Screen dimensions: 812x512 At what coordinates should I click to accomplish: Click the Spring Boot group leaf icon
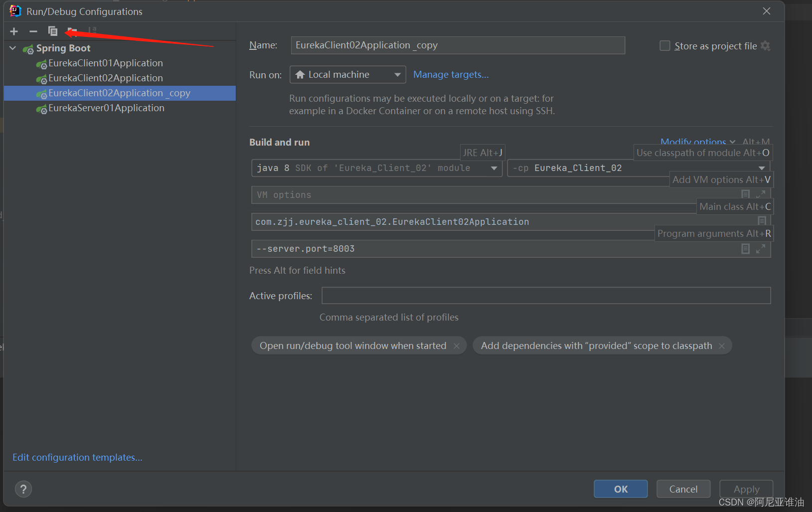pyautogui.click(x=28, y=49)
